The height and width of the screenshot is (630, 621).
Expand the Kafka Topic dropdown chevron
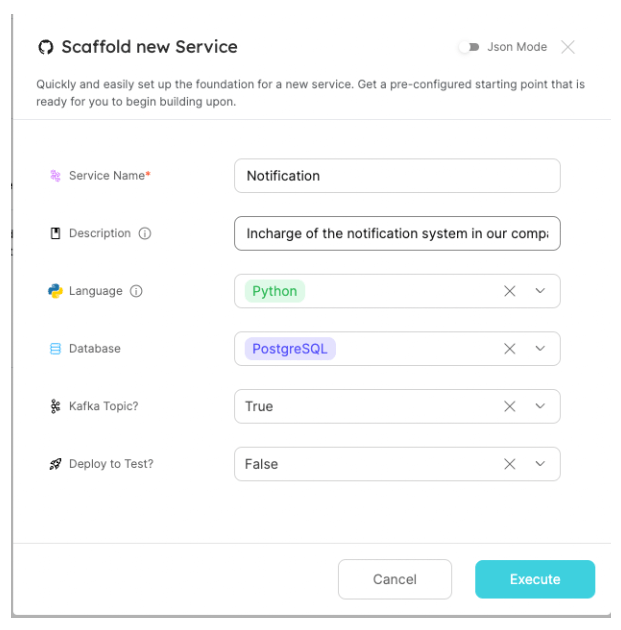pyautogui.click(x=540, y=407)
